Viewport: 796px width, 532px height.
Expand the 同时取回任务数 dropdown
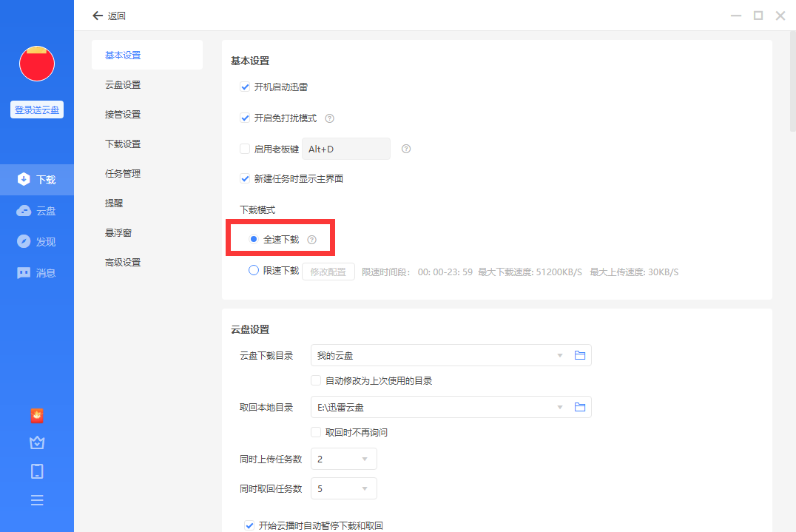(x=344, y=489)
